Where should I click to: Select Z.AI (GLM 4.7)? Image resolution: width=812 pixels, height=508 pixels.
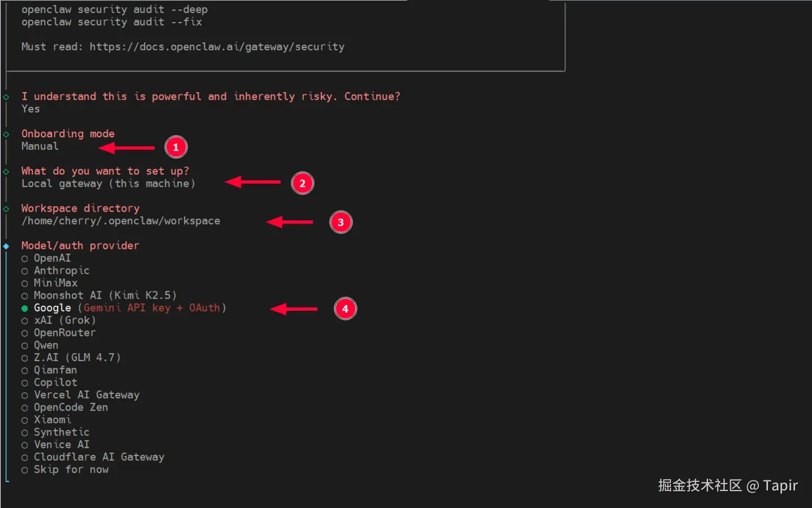pos(76,357)
